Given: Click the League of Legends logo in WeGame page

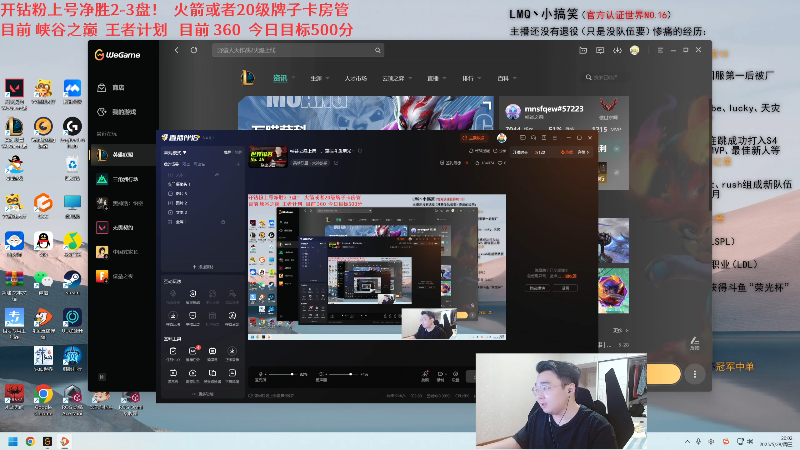Looking at the screenshot, I should click(x=248, y=78).
